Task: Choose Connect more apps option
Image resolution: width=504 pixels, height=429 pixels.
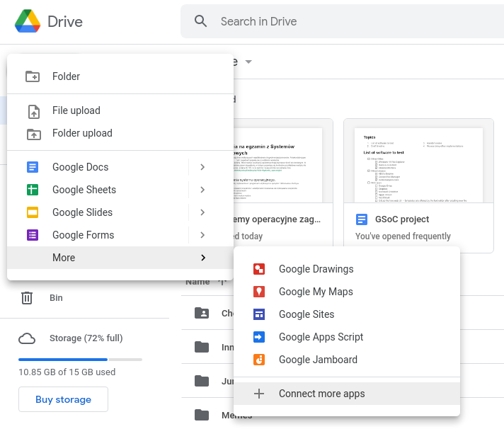Action: [x=322, y=394]
